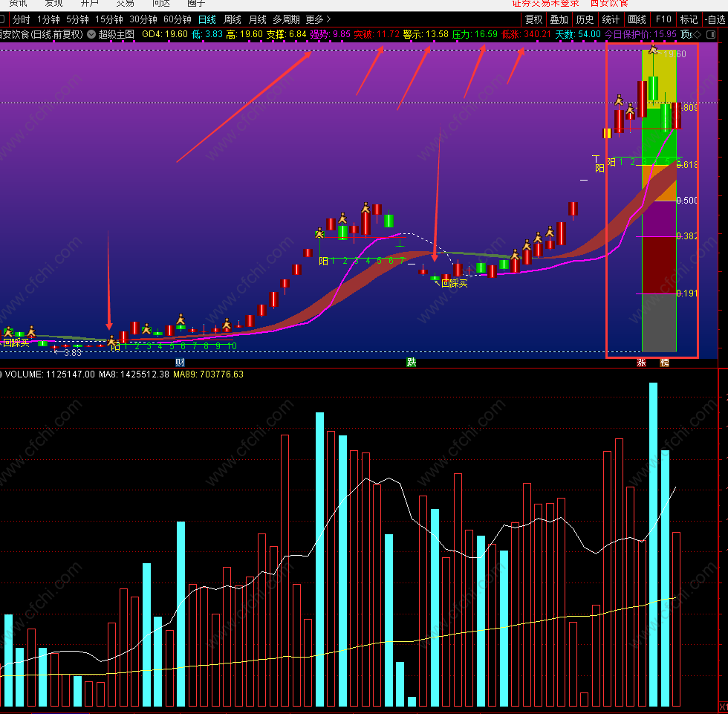Open the 多周期 multi-period view
The width and height of the screenshot is (728, 714).
(x=286, y=19)
